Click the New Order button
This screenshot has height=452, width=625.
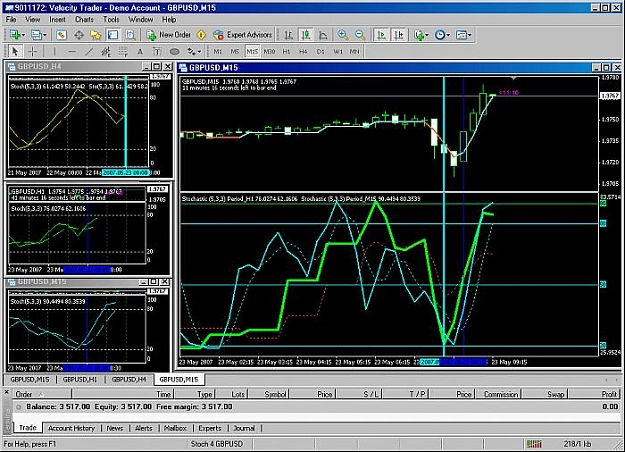169,35
